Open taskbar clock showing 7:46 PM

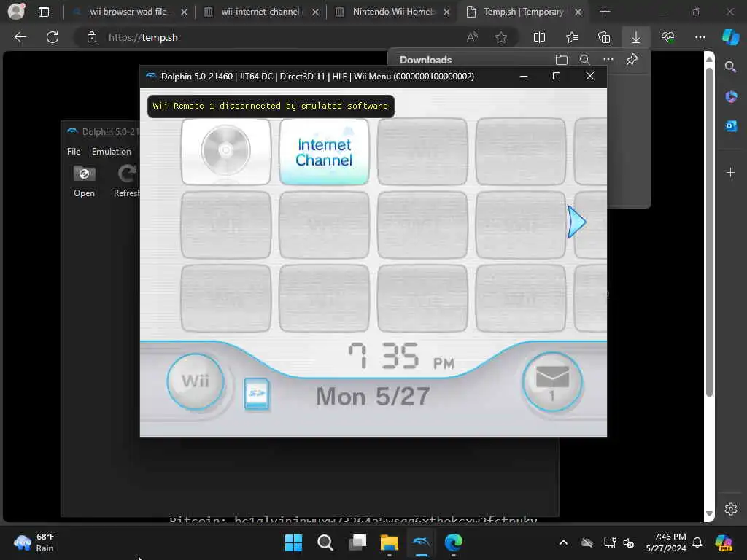666,542
